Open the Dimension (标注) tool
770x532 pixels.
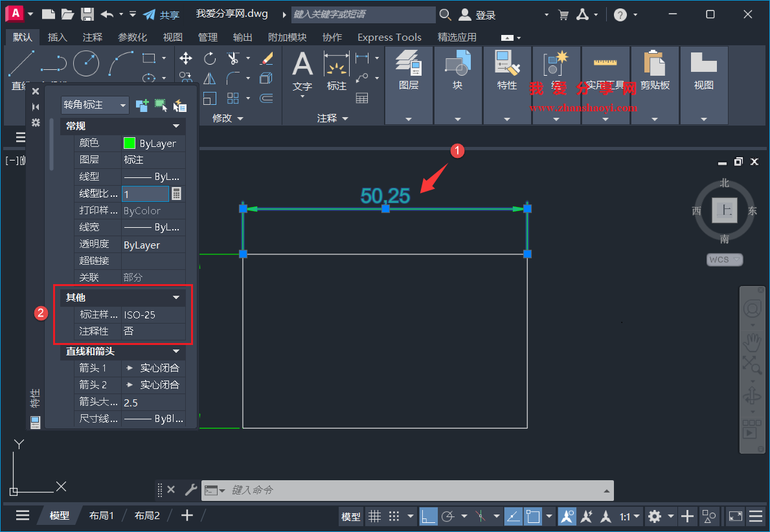336,72
